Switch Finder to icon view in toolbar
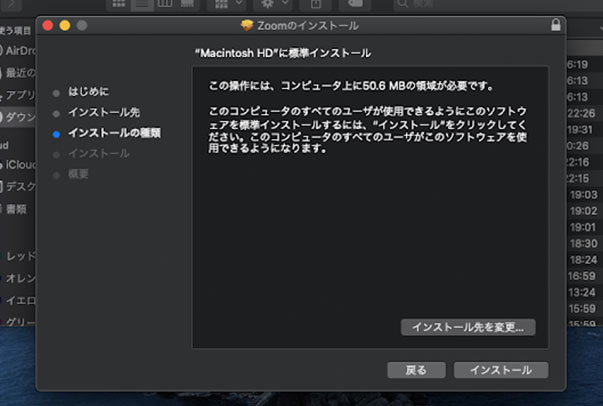Image resolution: width=603 pixels, height=406 pixels. [118, 4]
